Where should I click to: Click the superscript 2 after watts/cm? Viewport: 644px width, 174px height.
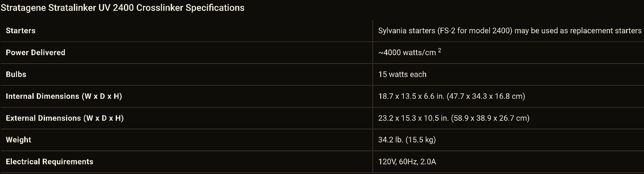[x=439, y=51]
